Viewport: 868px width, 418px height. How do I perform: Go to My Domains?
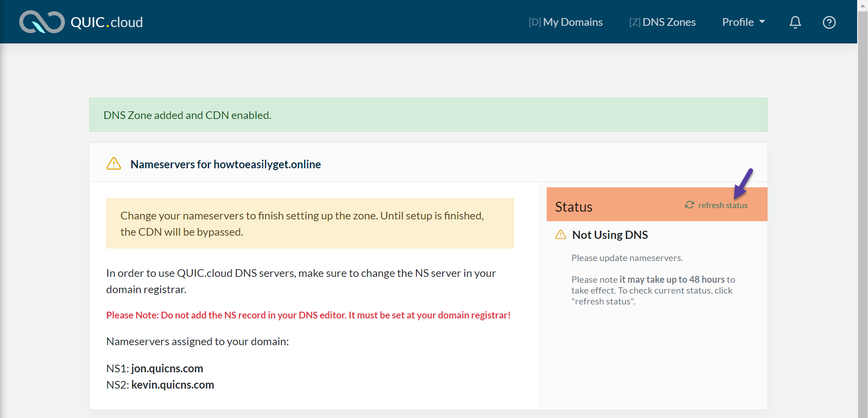pyautogui.click(x=566, y=22)
